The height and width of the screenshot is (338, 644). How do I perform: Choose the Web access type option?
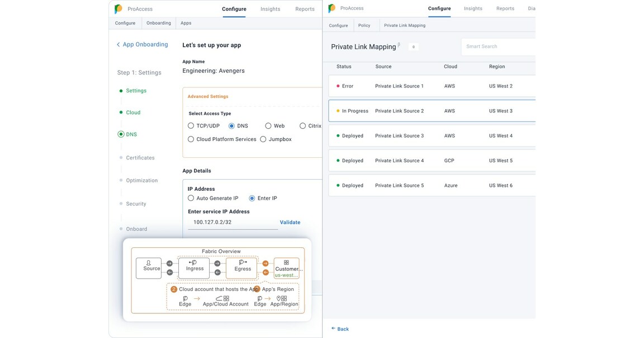268,125
